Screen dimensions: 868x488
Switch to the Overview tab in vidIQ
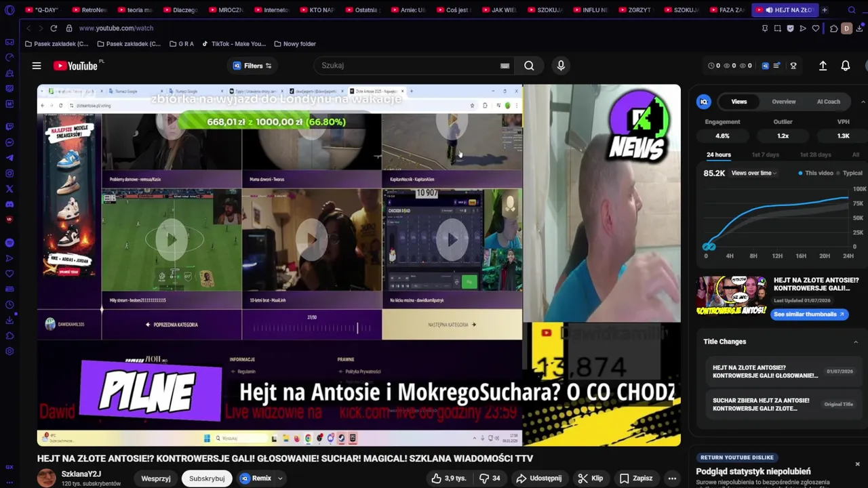[784, 102]
